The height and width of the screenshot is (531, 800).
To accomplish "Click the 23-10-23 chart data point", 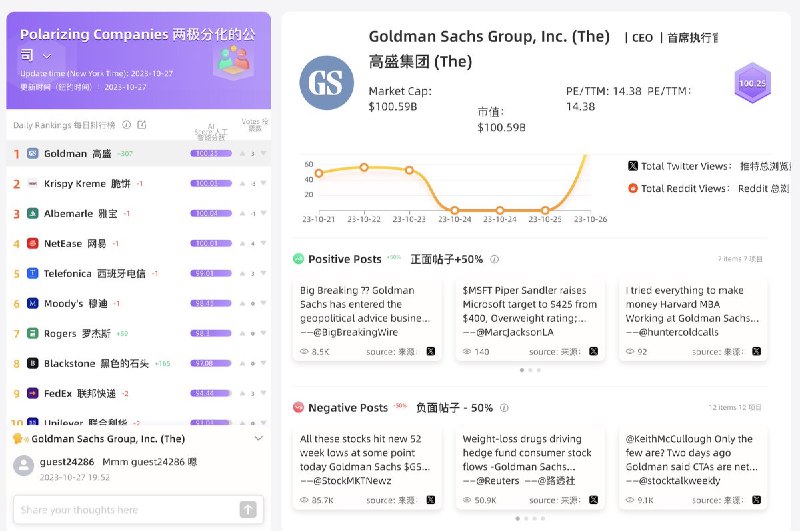I will point(409,170).
